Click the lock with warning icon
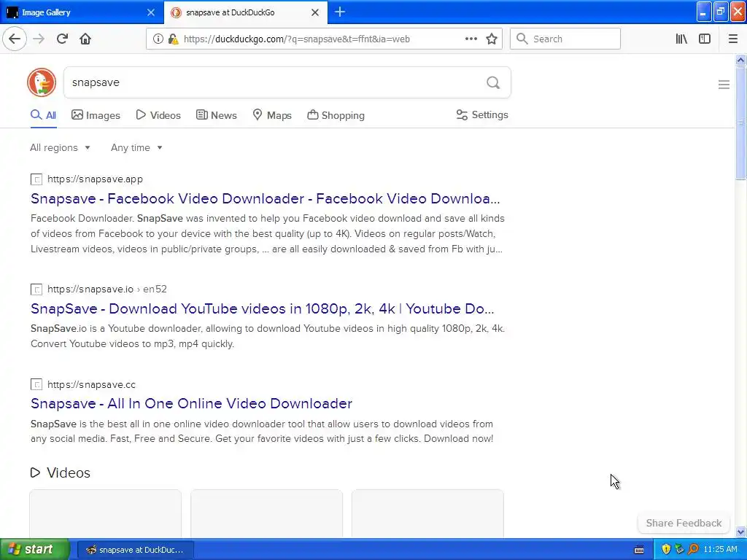The height and width of the screenshot is (560, 747). [173, 39]
